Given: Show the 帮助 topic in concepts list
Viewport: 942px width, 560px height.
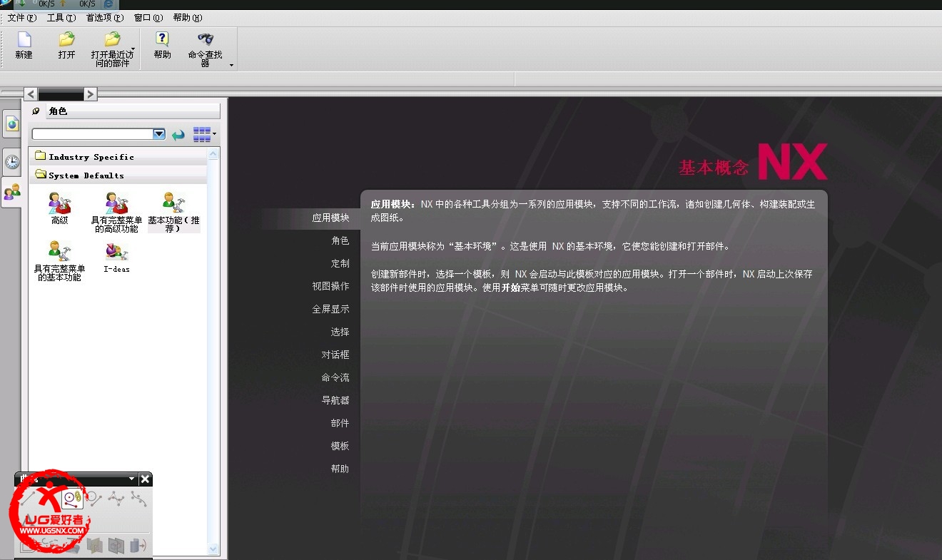Looking at the screenshot, I should 340,469.
